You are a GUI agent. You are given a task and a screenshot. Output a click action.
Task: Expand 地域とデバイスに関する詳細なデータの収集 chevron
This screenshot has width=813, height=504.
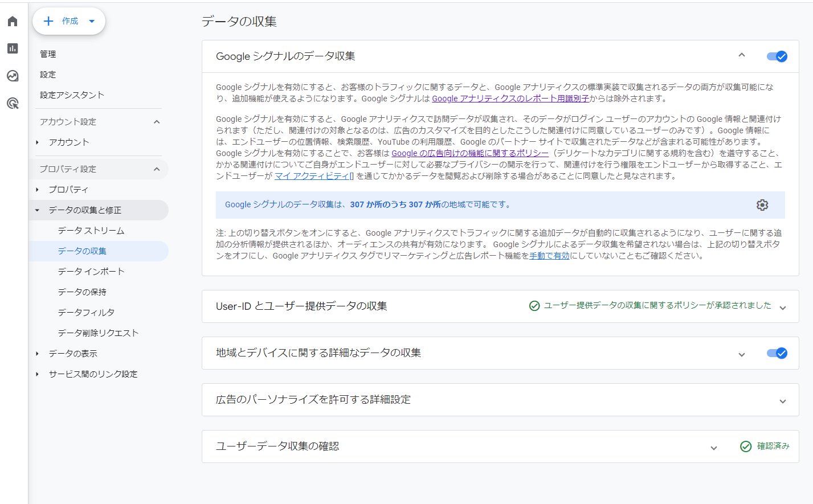point(742,354)
